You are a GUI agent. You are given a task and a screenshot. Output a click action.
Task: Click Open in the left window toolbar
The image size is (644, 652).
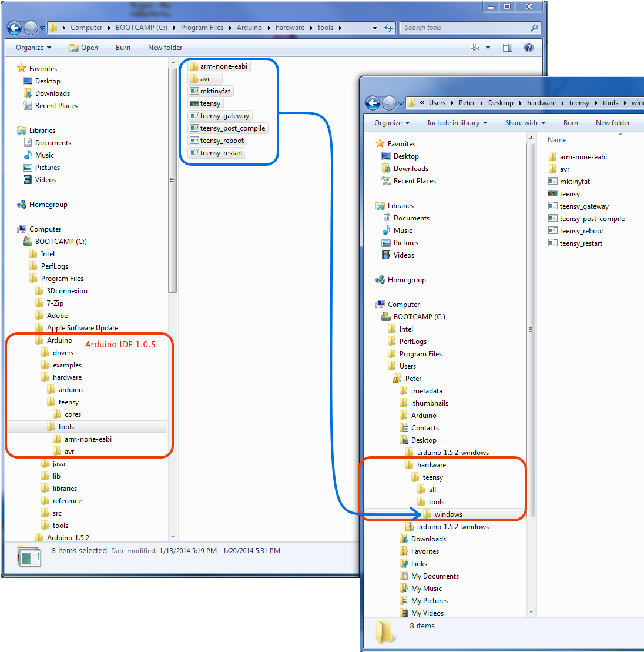pos(83,48)
